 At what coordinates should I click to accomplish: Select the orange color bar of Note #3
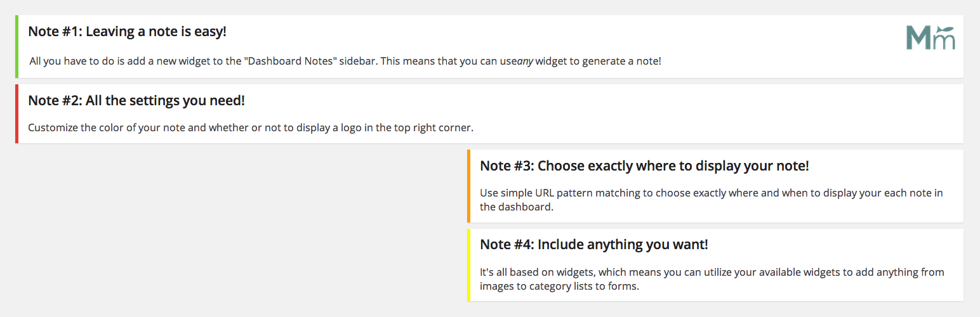click(x=468, y=186)
